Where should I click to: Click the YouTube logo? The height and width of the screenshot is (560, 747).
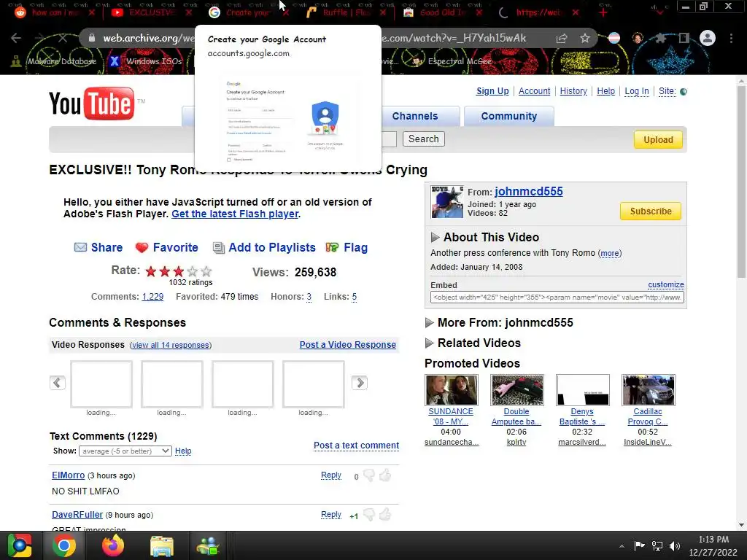92,104
